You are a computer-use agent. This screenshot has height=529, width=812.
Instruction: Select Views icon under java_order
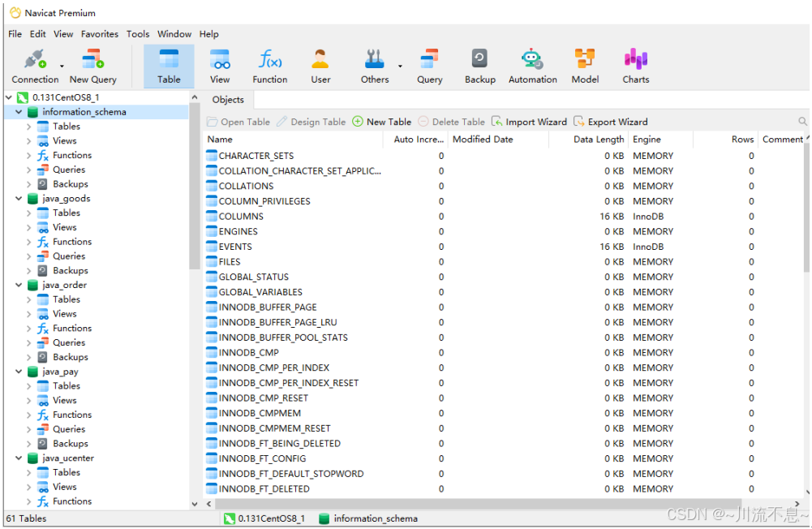click(x=43, y=314)
